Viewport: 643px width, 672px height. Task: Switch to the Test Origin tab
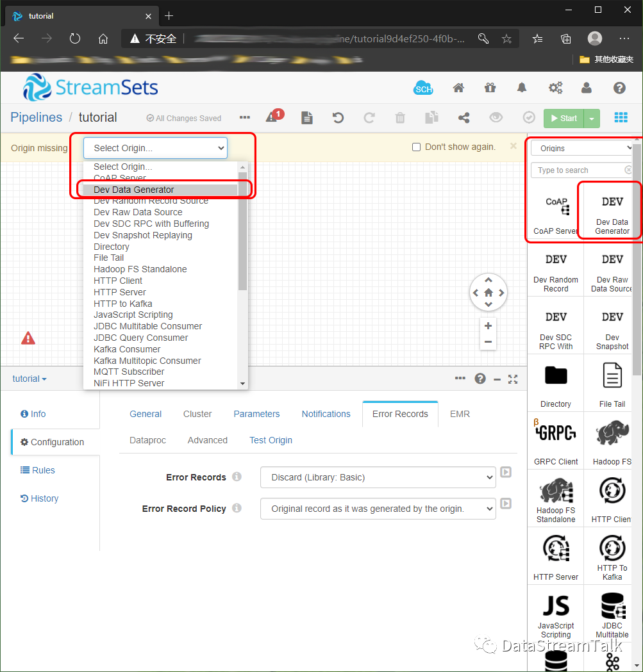271,440
